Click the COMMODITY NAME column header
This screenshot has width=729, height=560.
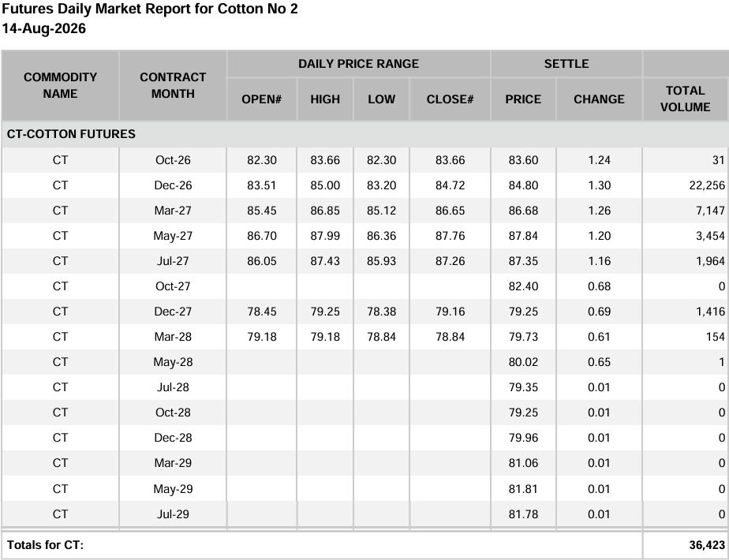(x=61, y=85)
